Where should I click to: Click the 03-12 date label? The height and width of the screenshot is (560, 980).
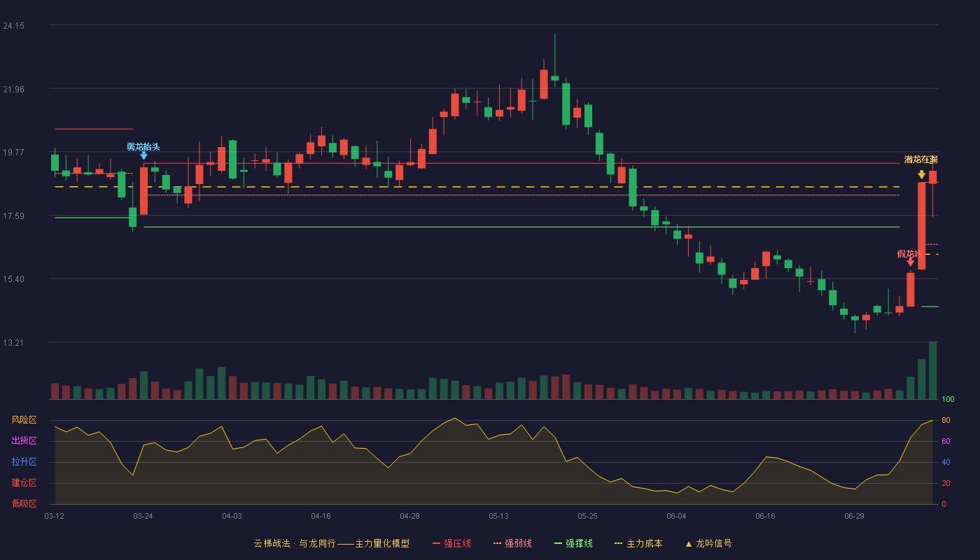[54, 516]
